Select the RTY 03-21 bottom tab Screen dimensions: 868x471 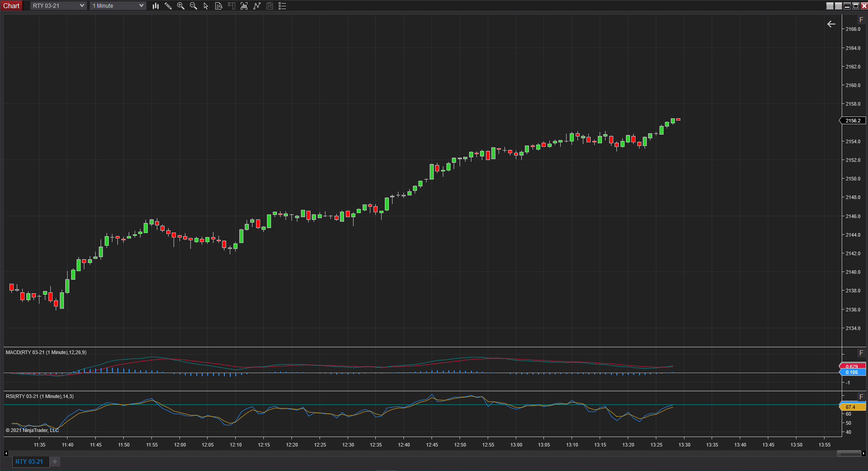click(29, 461)
